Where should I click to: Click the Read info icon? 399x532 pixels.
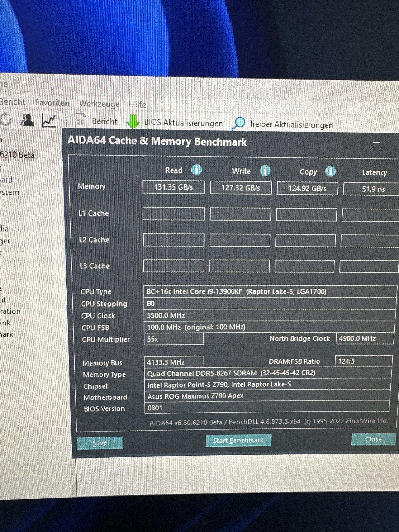(x=196, y=170)
